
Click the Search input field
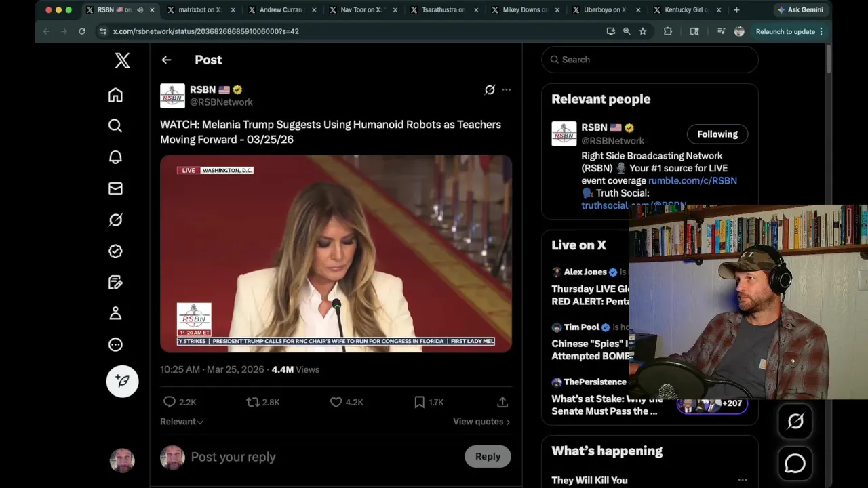tap(650, 60)
